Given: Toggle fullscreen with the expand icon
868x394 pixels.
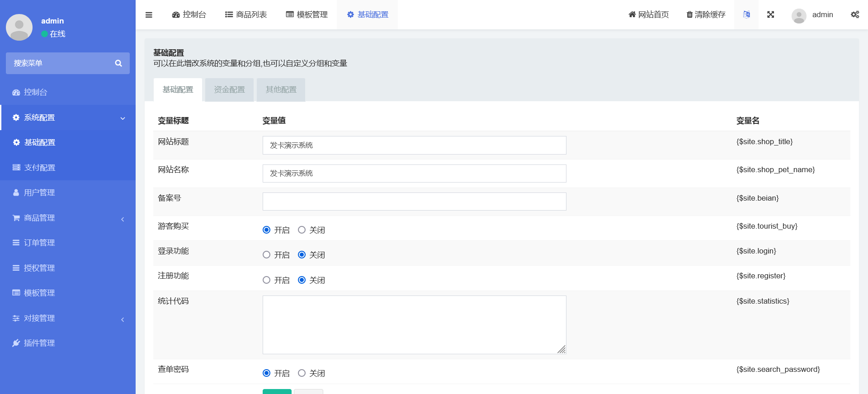Looking at the screenshot, I should pos(771,14).
